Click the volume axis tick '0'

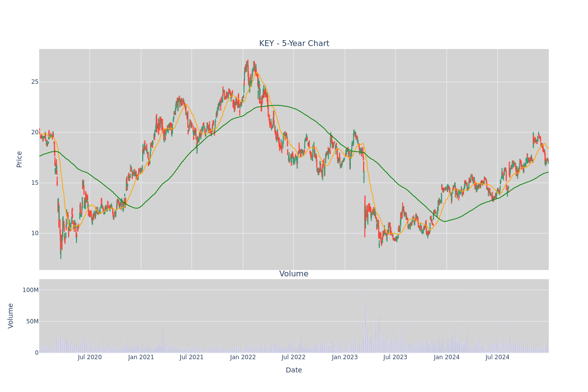(x=37, y=353)
